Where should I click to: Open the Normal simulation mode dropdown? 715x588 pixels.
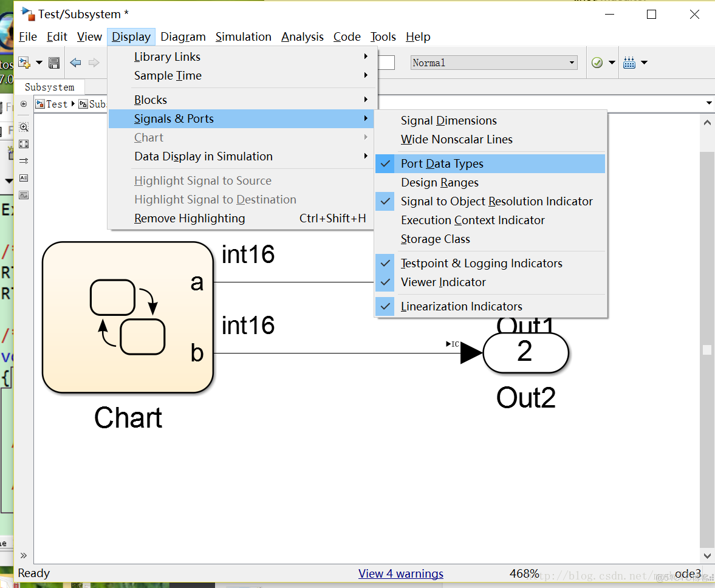pyautogui.click(x=493, y=63)
